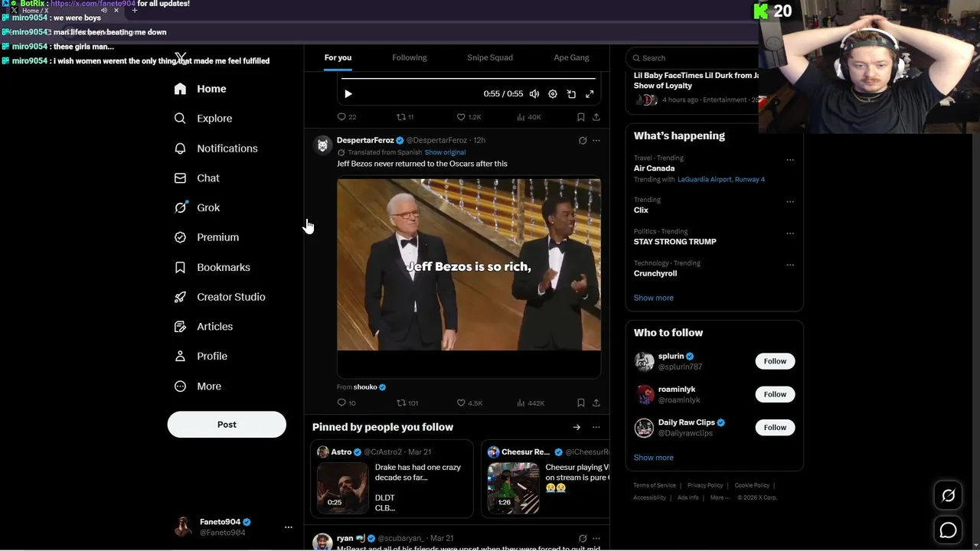The height and width of the screenshot is (551, 980).
Task: Open Air Canada trending topic
Action: pyautogui.click(x=654, y=168)
